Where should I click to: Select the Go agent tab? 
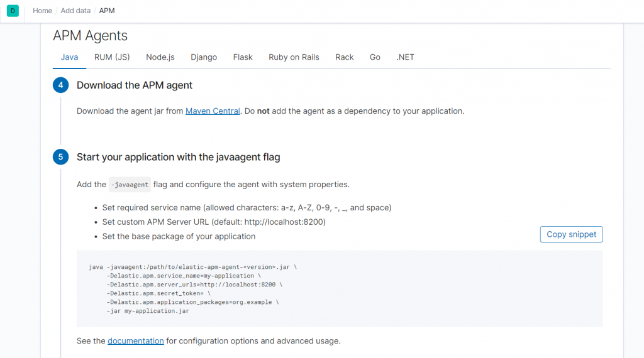375,57
